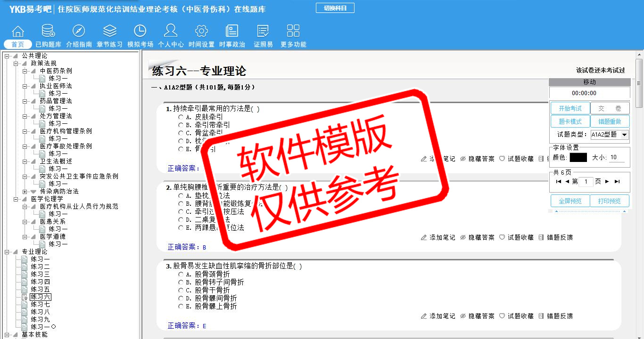
Task: Click the black font color swatch
Action: pos(578,158)
